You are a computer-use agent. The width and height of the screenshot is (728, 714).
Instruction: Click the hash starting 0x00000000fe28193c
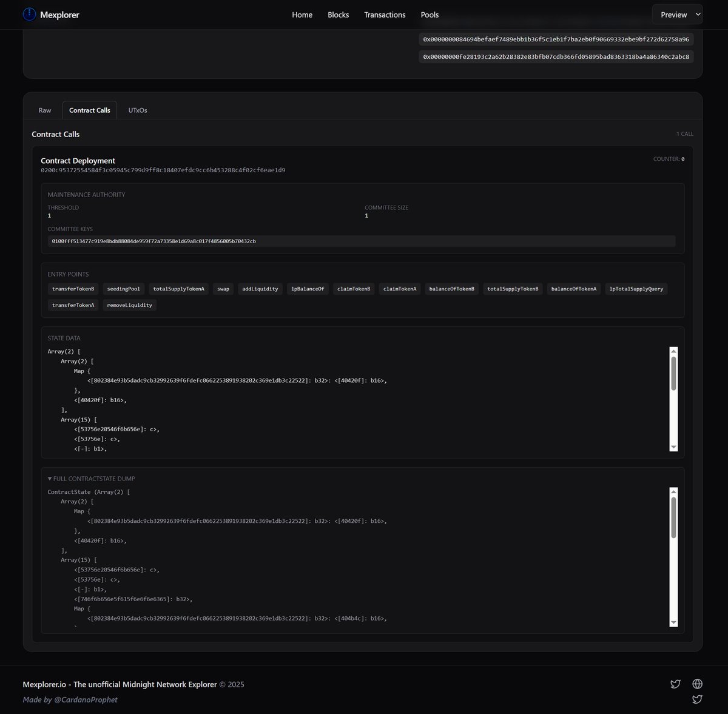[556, 56]
